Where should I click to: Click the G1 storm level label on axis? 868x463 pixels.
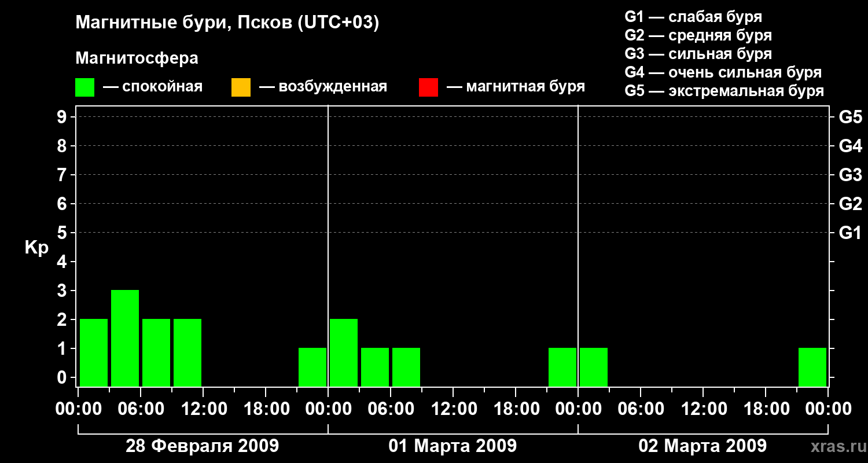[x=850, y=233]
